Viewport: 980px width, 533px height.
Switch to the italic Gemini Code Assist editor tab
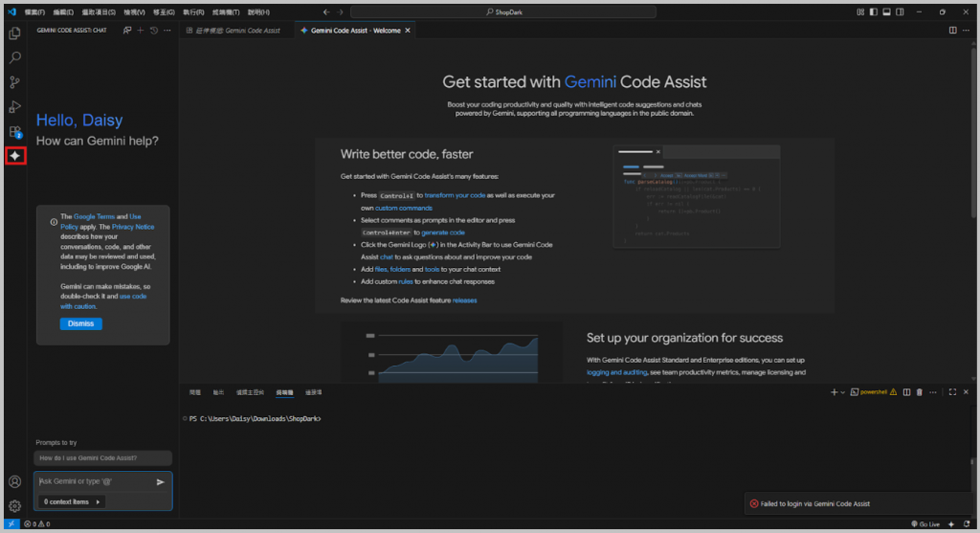pyautogui.click(x=237, y=30)
